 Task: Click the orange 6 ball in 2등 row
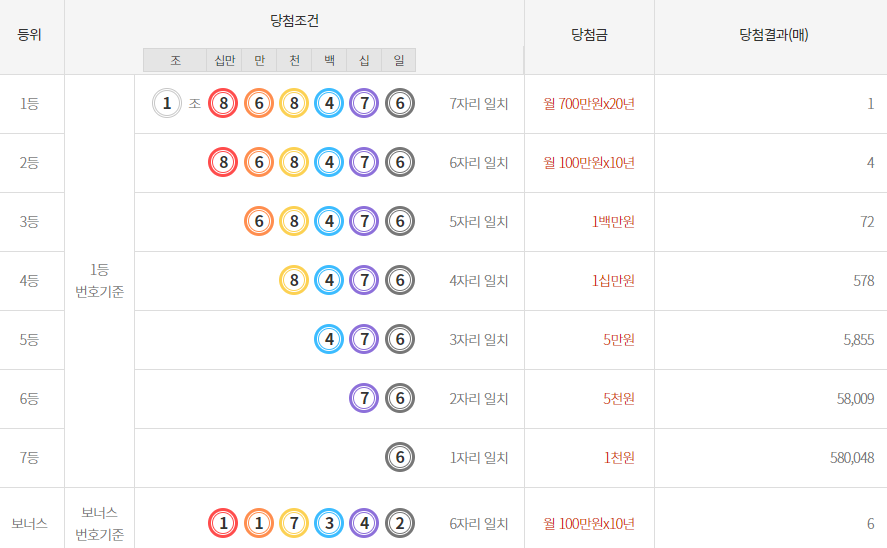pos(259,162)
